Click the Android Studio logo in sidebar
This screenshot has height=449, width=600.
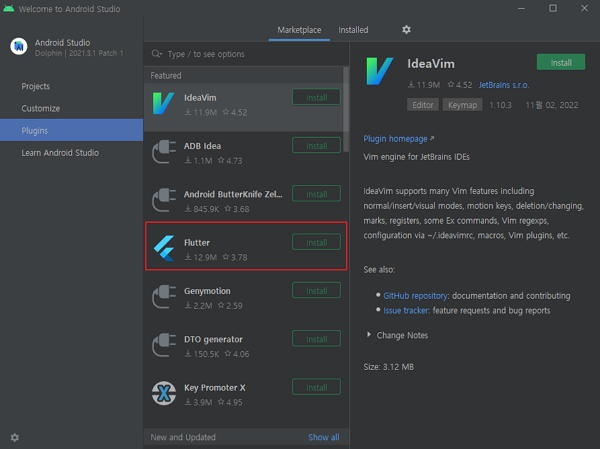pos(19,47)
